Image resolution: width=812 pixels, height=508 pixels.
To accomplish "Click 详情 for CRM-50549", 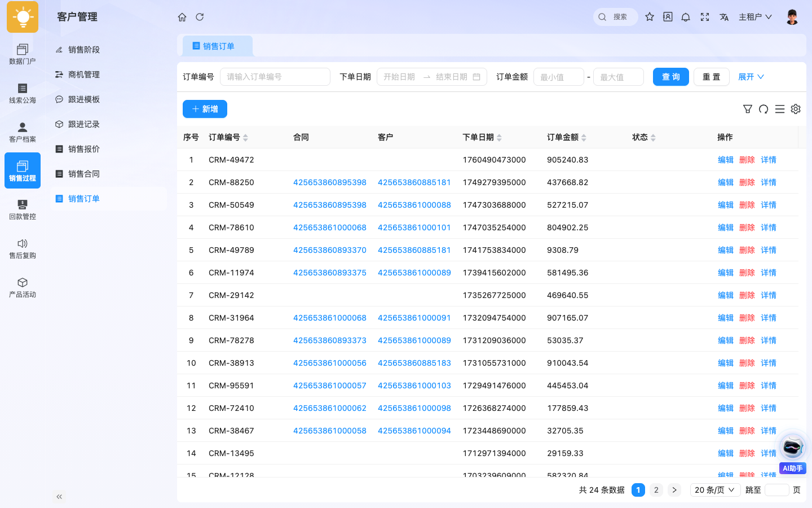I will point(769,205).
